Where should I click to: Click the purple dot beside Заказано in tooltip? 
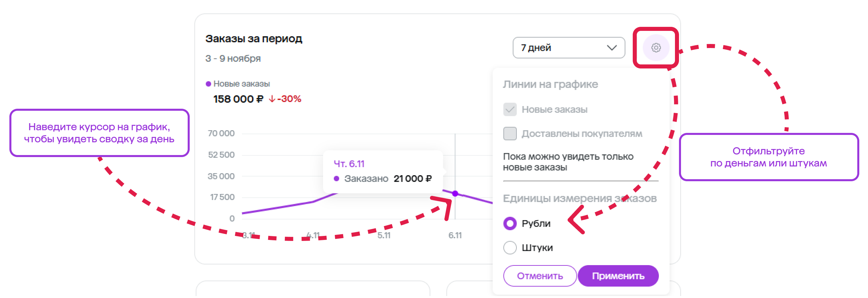[x=336, y=179]
